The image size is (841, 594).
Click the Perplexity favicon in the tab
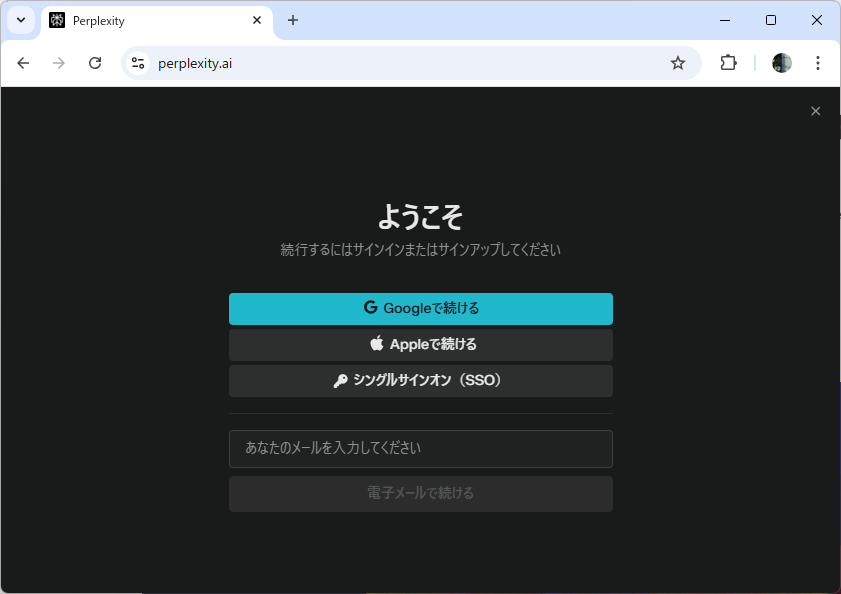pyautogui.click(x=57, y=20)
